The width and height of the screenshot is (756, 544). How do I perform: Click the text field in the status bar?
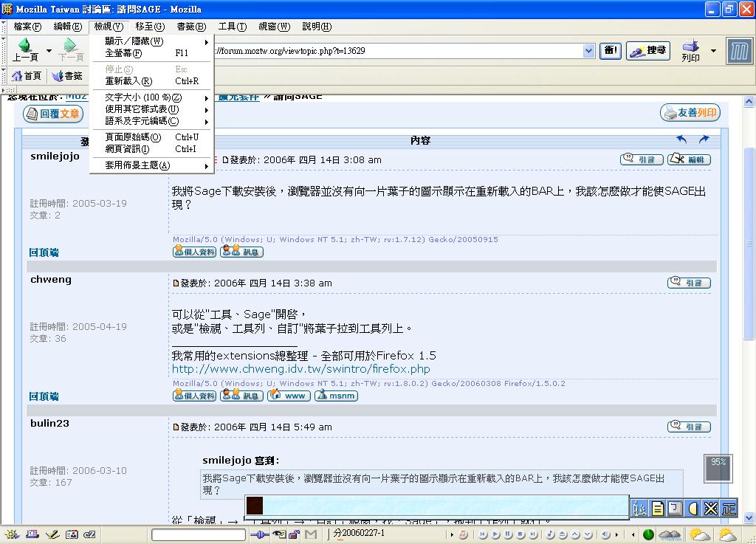[198, 534]
